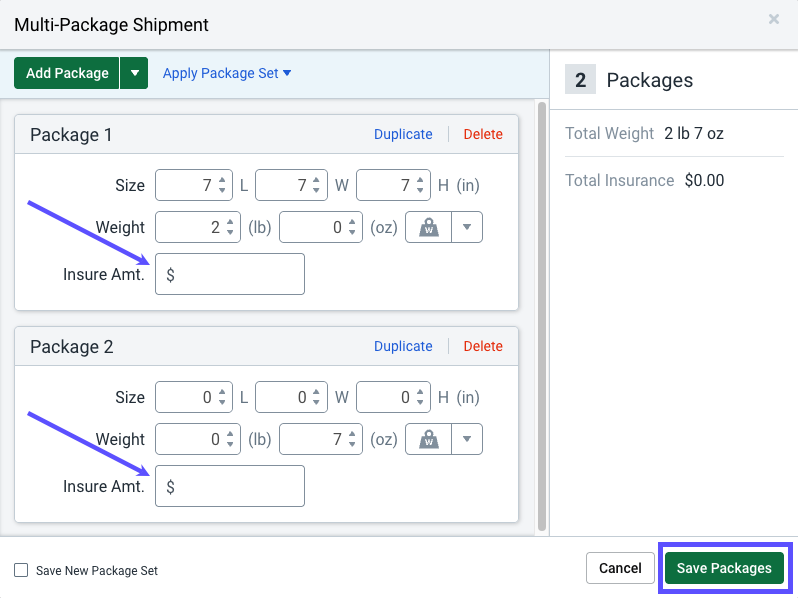This screenshot has height=598, width=798.
Task: Delete Package 1
Action: click(483, 134)
